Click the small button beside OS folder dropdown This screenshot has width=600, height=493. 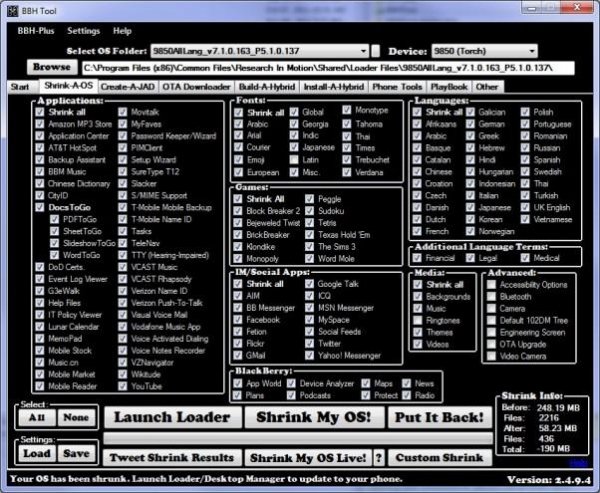[376, 51]
